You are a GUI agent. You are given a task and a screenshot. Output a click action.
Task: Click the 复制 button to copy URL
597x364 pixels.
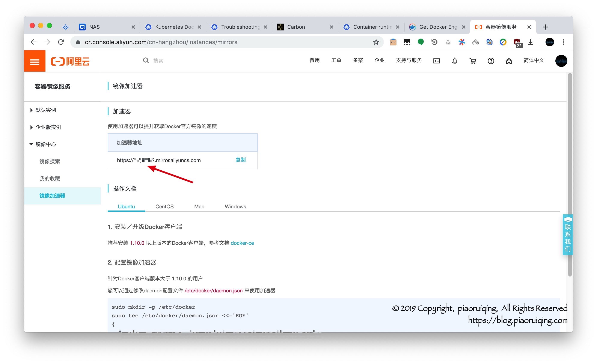coord(240,160)
